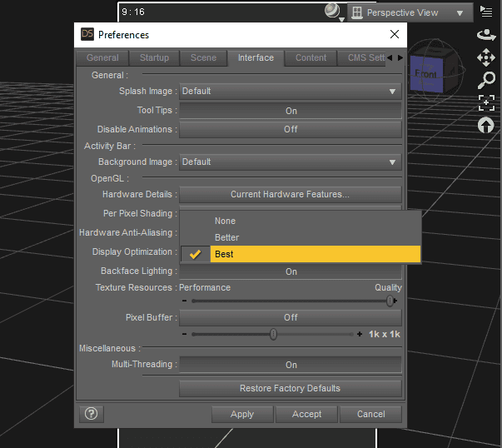This screenshot has width=502, height=448.
Task: Open the viewport options menu icon
Action: pos(486,12)
